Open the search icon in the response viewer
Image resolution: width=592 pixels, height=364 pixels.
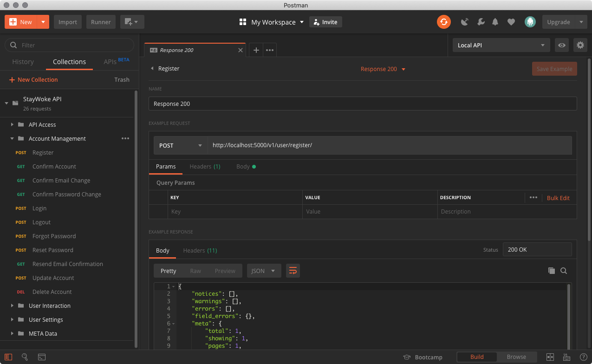coord(564,270)
